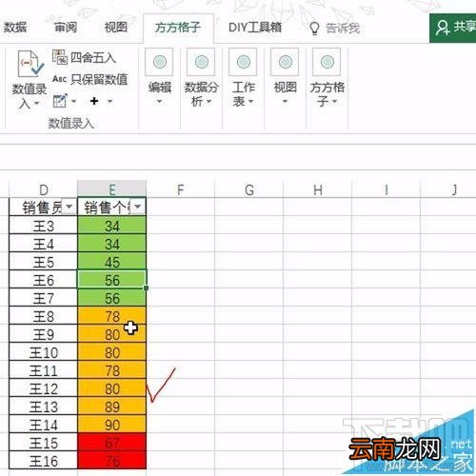Select column E header
This screenshot has height=476, width=476.
pos(112,190)
